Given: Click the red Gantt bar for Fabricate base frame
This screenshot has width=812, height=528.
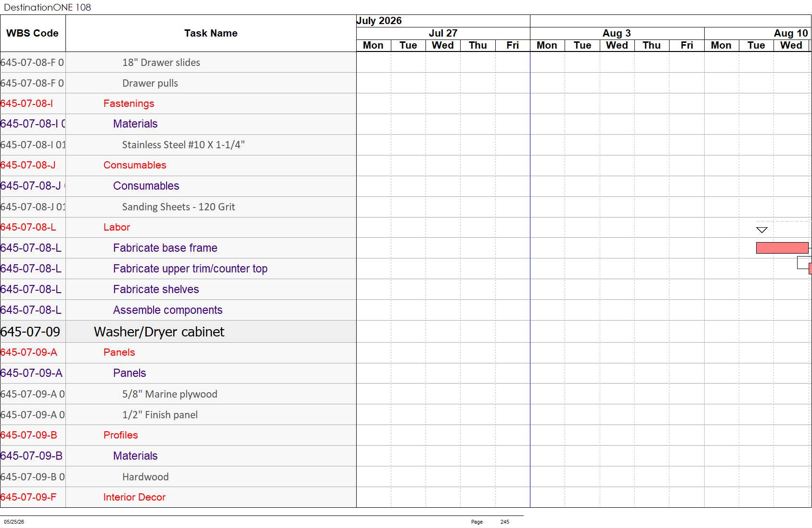Looking at the screenshot, I should click(782, 248).
